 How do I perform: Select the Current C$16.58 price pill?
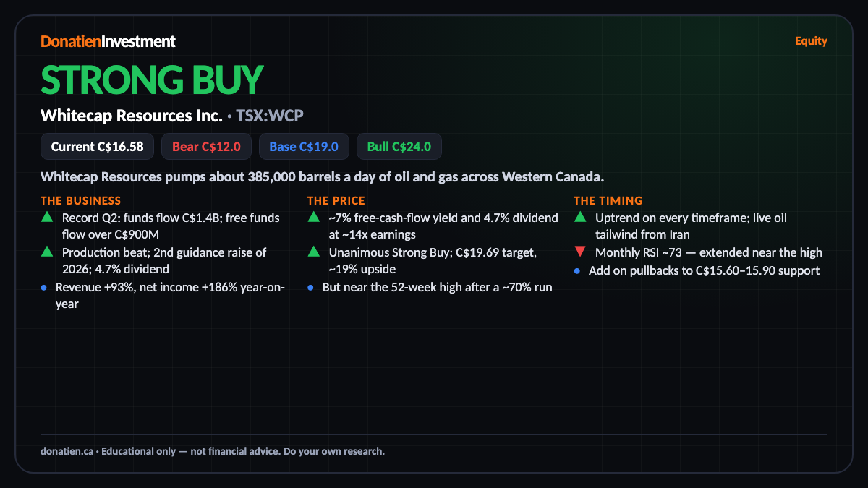(x=97, y=147)
